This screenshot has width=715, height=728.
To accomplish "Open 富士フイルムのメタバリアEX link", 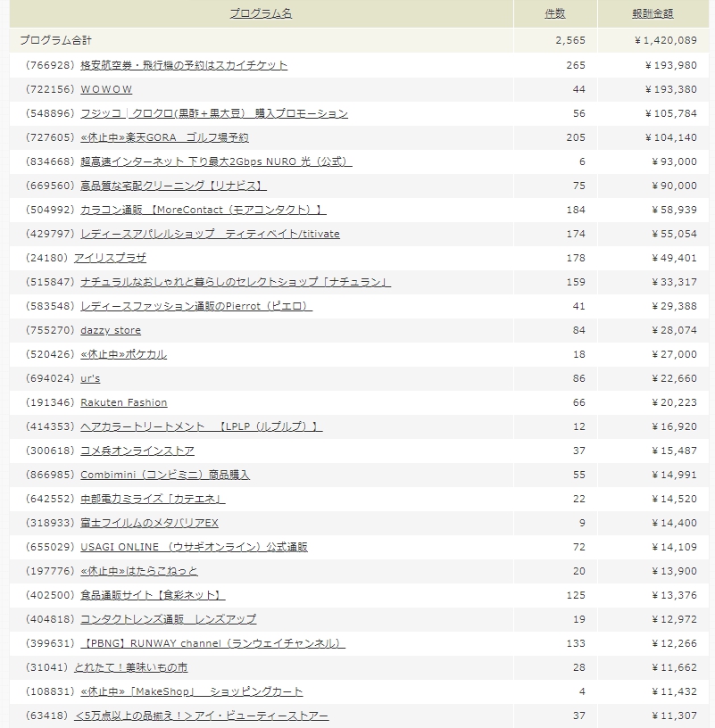I will click(149, 524).
